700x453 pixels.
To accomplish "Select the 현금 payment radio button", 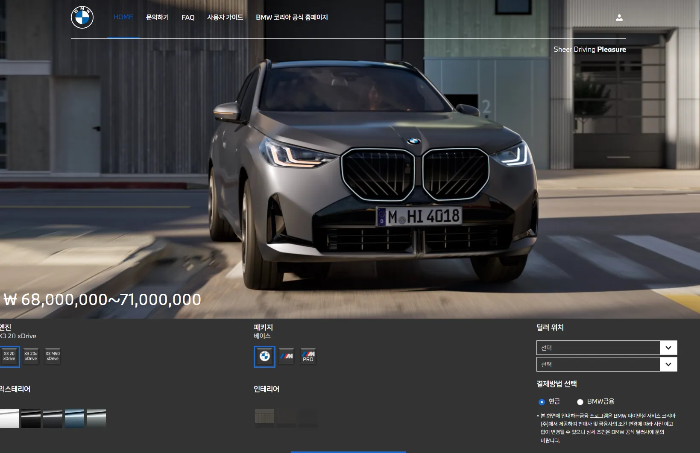I will (542, 402).
